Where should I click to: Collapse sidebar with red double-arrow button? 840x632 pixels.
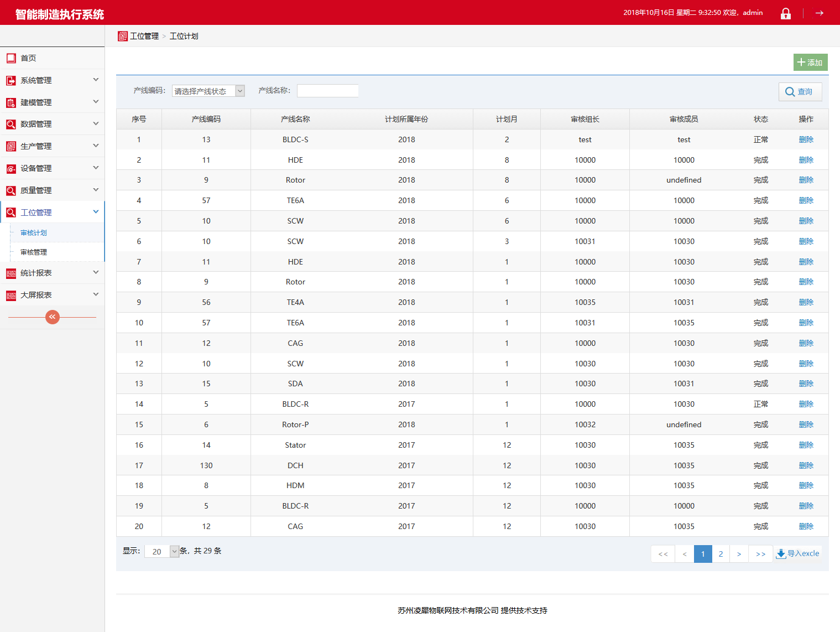[x=53, y=317]
